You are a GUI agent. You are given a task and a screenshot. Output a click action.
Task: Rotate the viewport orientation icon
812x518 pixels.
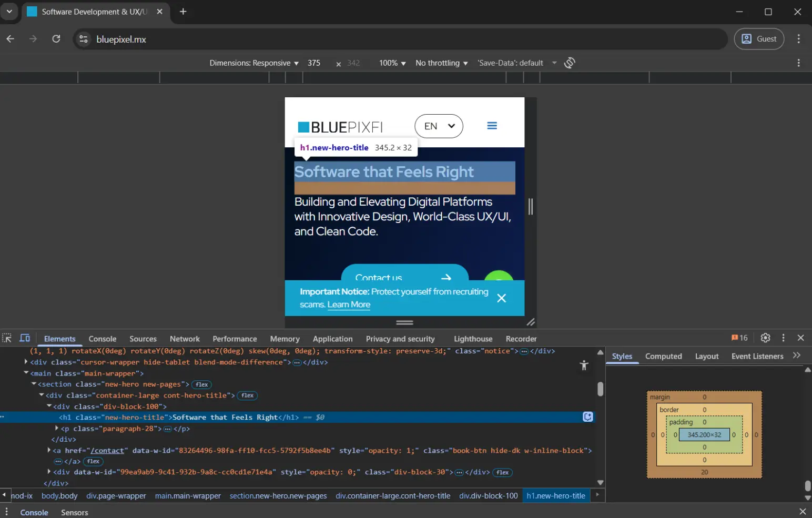[570, 63]
